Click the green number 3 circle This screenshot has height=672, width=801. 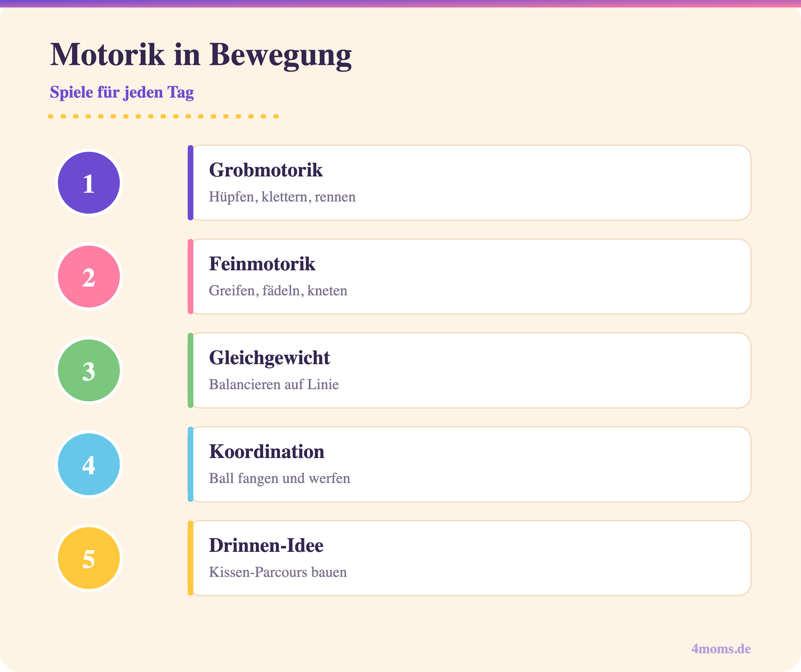89,370
